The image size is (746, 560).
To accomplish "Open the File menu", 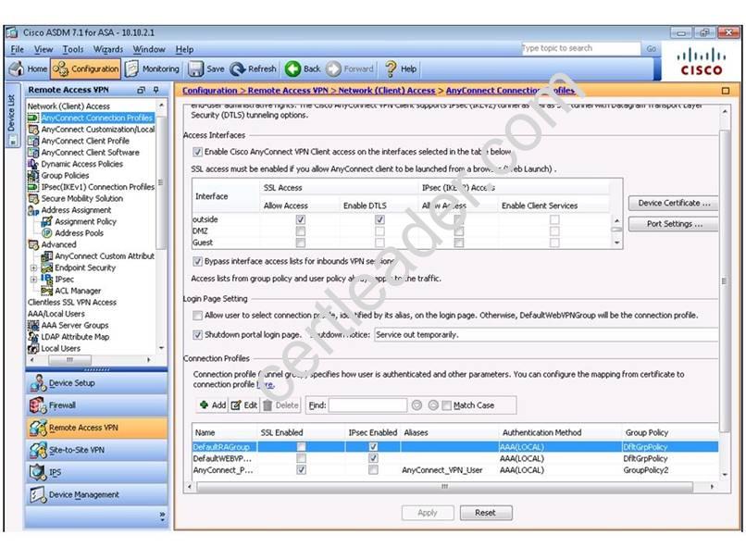I will click(x=18, y=49).
